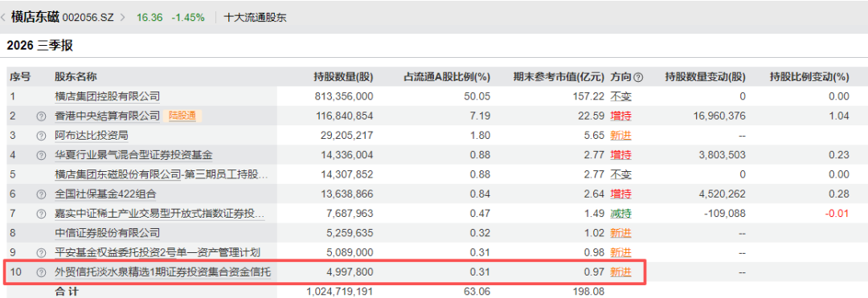The width and height of the screenshot is (868, 298).
Task: Click the 占流通A股比例(%) column header
Action: coord(448,77)
